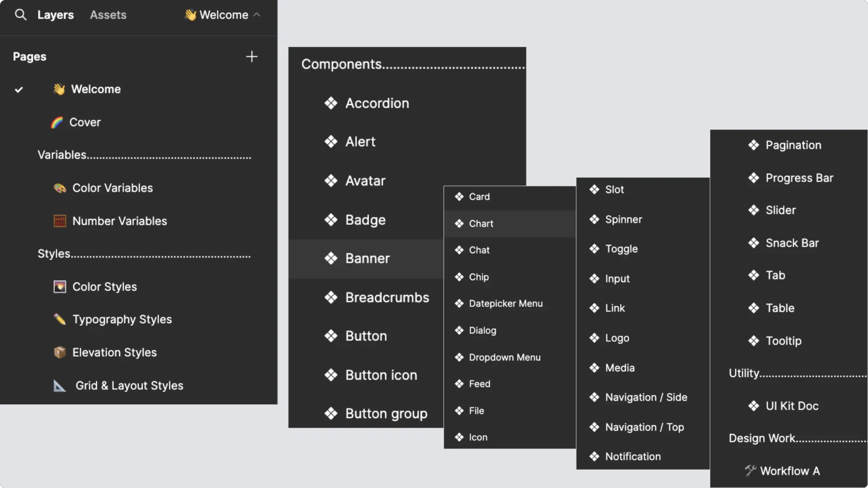Click the component icon beside Card
This screenshot has height=488, width=868.
coord(459,197)
